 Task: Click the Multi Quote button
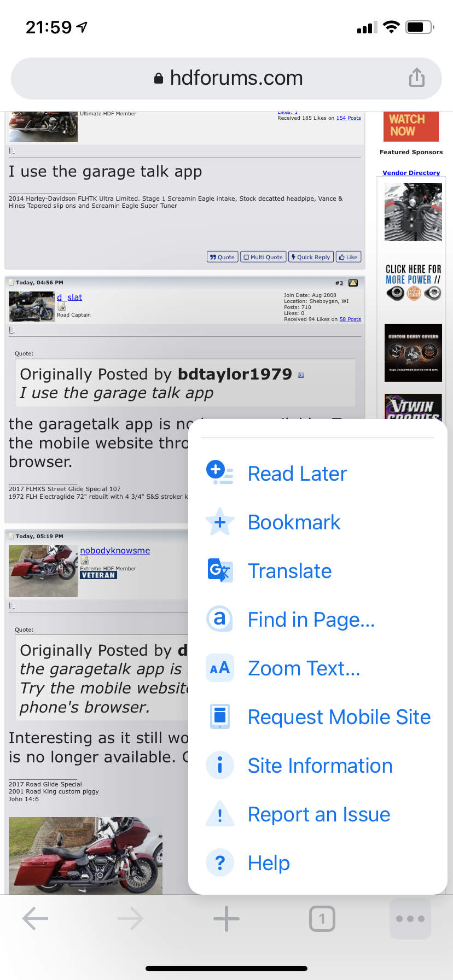tap(263, 257)
